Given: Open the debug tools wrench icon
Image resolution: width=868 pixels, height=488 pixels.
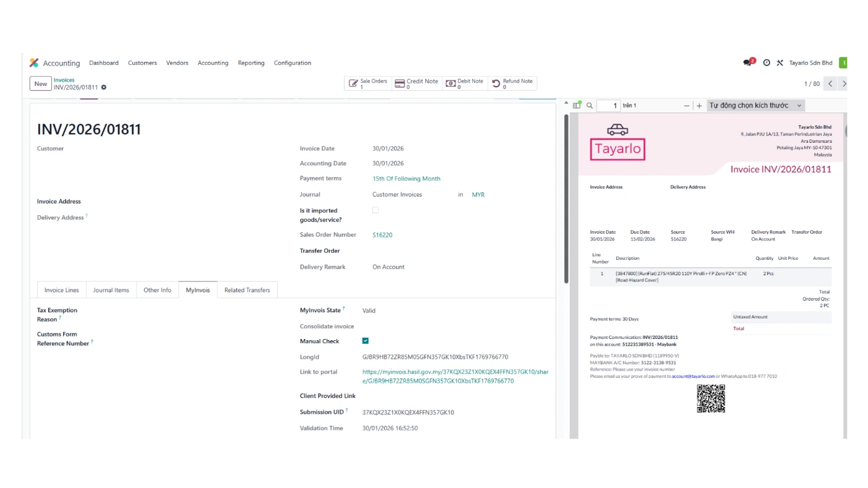Looking at the screenshot, I should point(780,62).
